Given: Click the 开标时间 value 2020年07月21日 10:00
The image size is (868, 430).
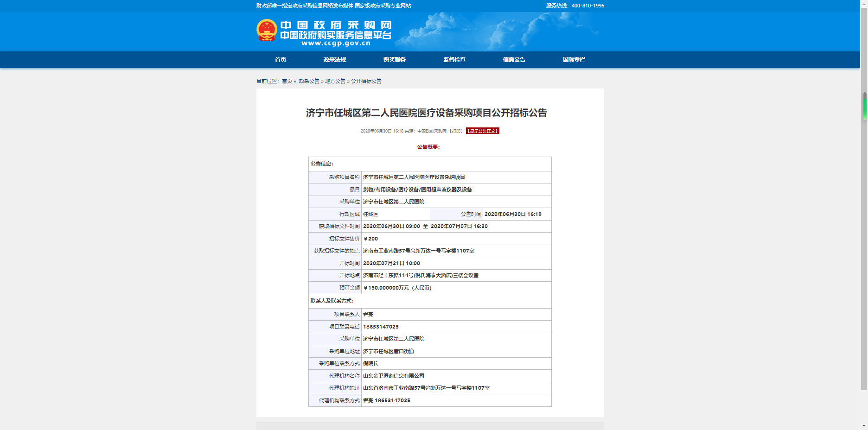Looking at the screenshot, I should [x=391, y=263].
